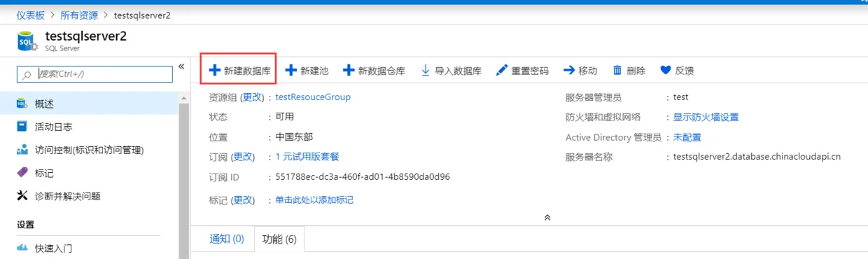This screenshot has width=868, height=259.
Task: Click the heart icon for 反馈
Action: (666, 71)
